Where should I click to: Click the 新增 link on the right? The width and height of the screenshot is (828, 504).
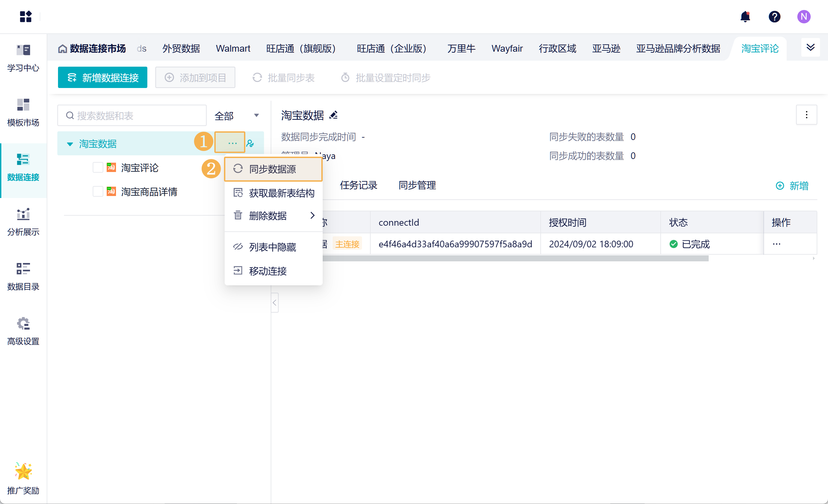pyautogui.click(x=792, y=186)
